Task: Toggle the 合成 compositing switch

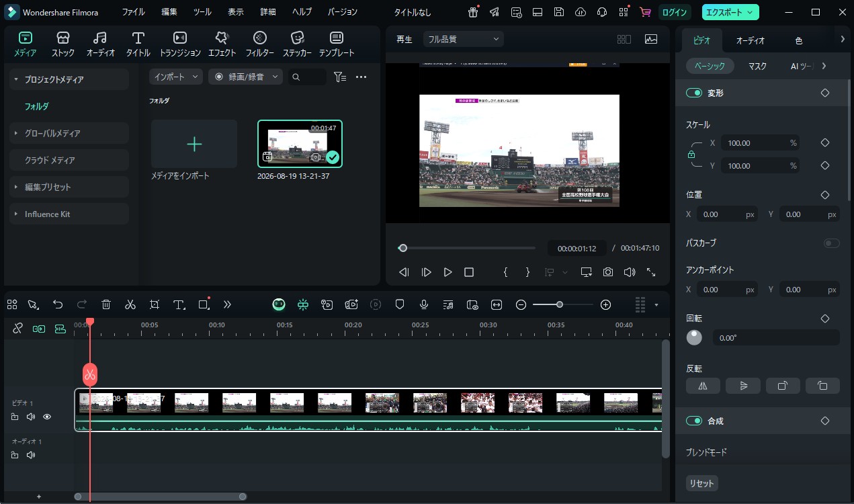Action: [x=693, y=421]
